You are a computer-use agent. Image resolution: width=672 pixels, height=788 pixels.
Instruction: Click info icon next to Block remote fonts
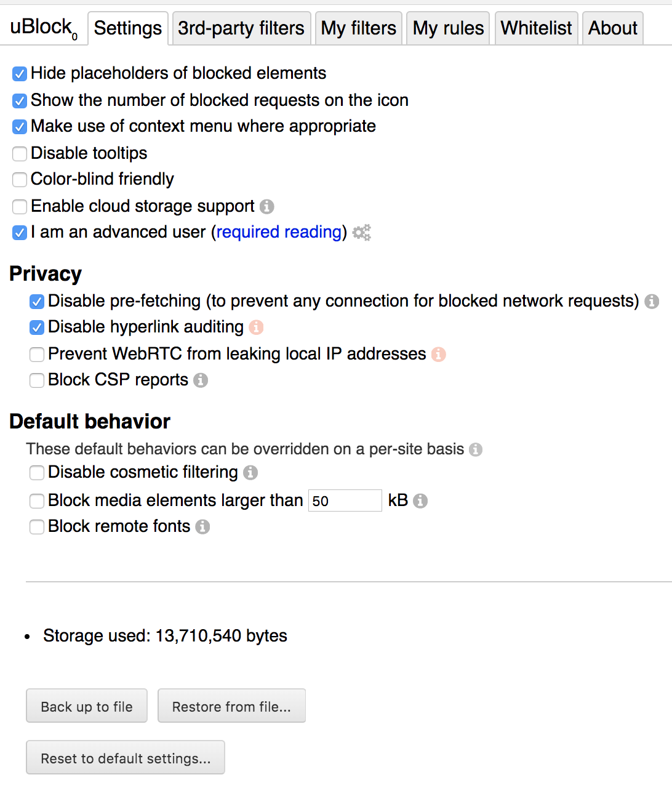(x=202, y=527)
